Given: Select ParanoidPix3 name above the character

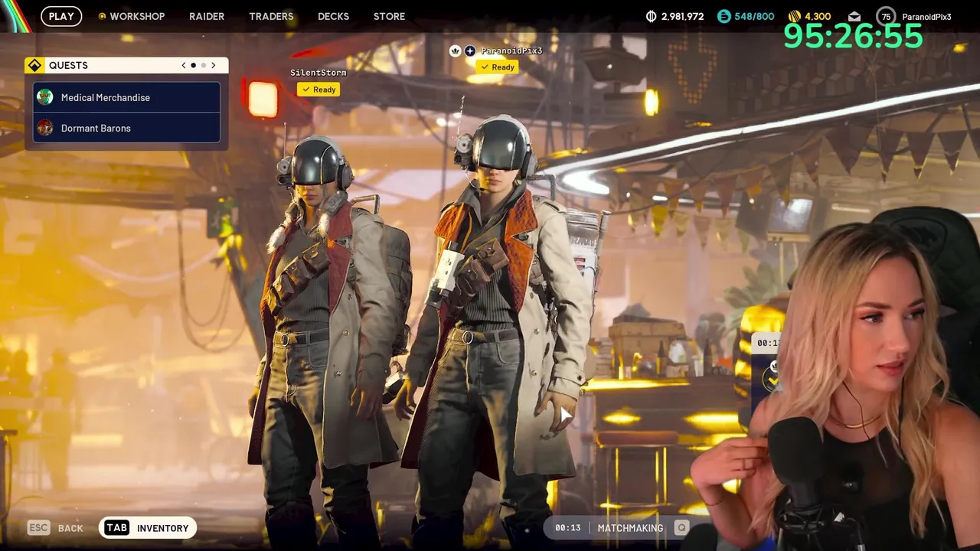Looking at the screenshot, I should [x=511, y=51].
